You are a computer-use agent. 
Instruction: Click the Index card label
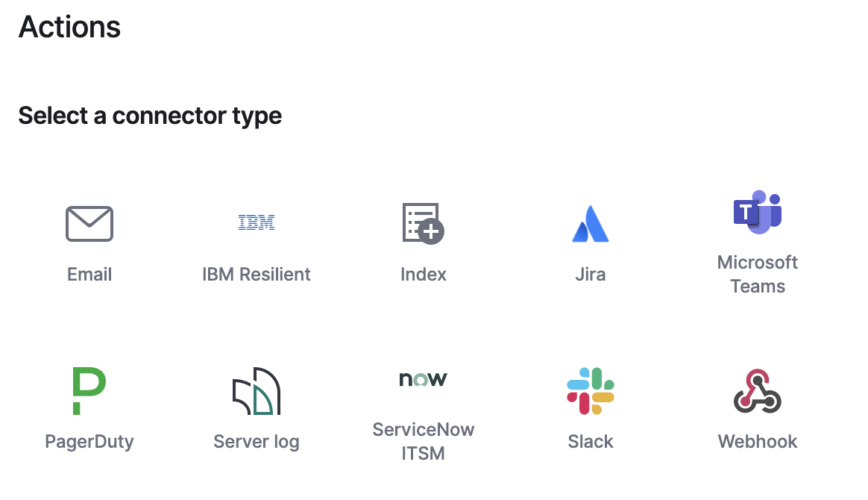(423, 274)
